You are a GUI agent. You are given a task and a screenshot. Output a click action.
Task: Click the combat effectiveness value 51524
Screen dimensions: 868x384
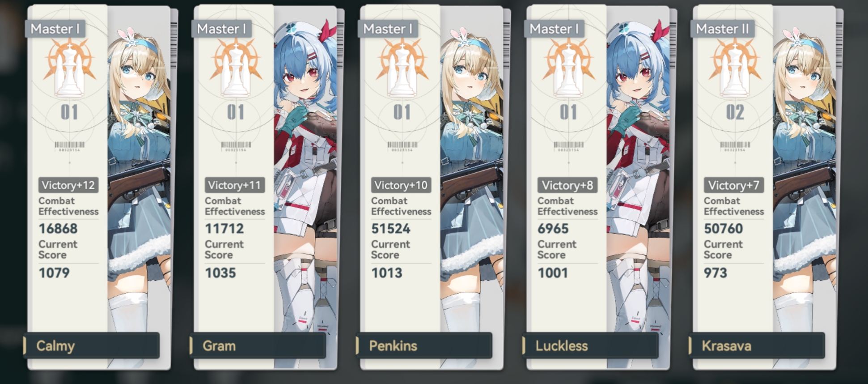click(390, 229)
